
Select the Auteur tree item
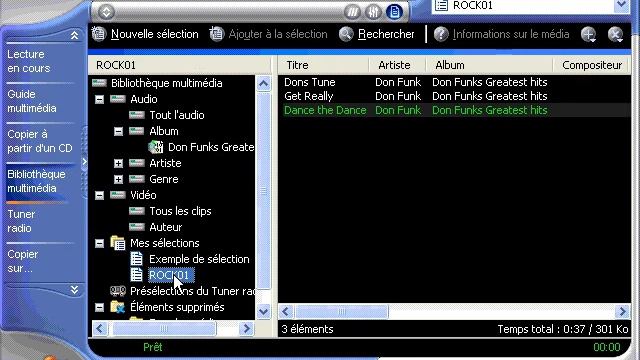(x=165, y=227)
